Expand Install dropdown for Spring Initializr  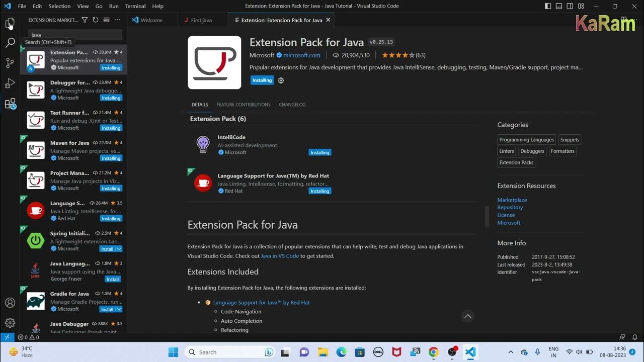click(119, 249)
